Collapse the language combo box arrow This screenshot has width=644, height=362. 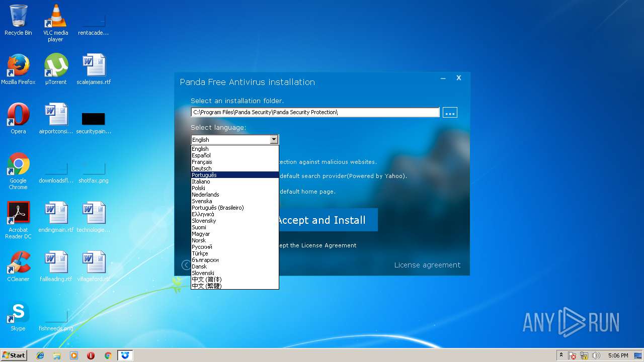(x=274, y=140)
